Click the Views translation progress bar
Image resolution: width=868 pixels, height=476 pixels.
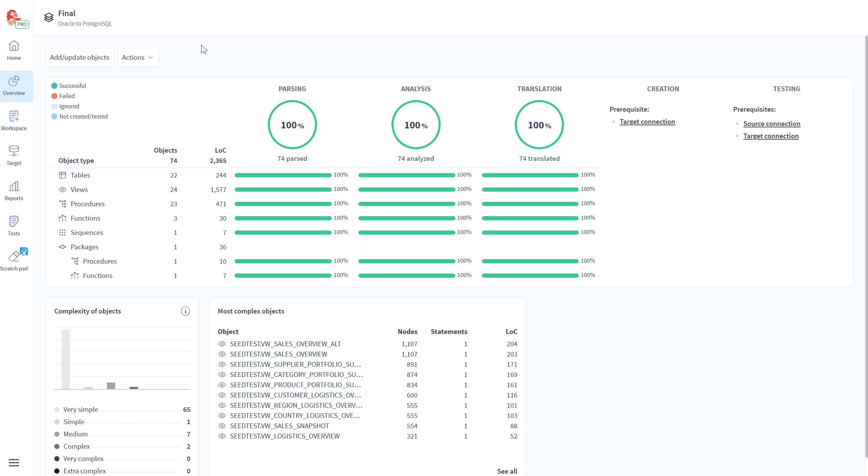(x=530, y=190)
